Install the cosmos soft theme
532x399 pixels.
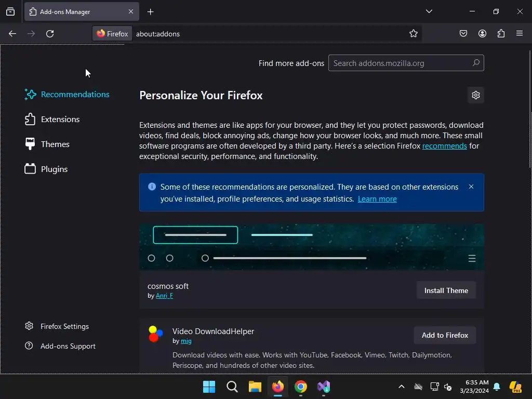coord(446,290)
